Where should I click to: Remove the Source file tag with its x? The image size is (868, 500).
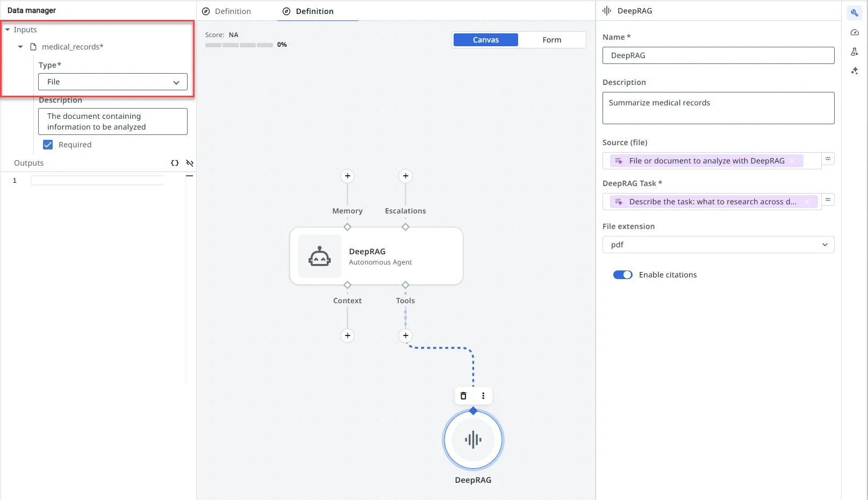point(792,160)
